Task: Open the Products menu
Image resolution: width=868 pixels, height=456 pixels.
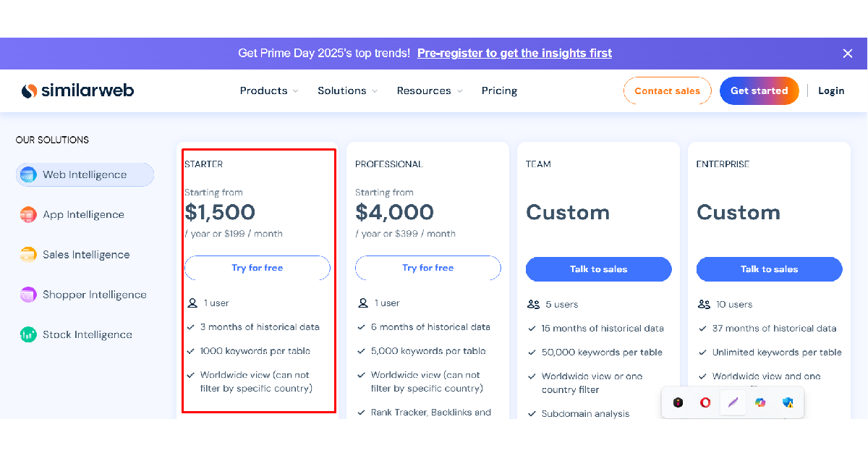Action: click(x=264, y=90)
